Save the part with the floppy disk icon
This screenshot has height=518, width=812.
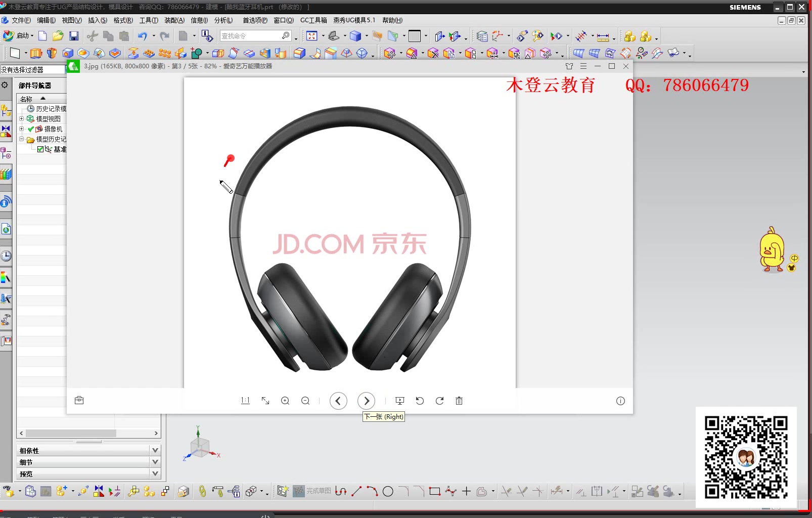click(74, 36)
